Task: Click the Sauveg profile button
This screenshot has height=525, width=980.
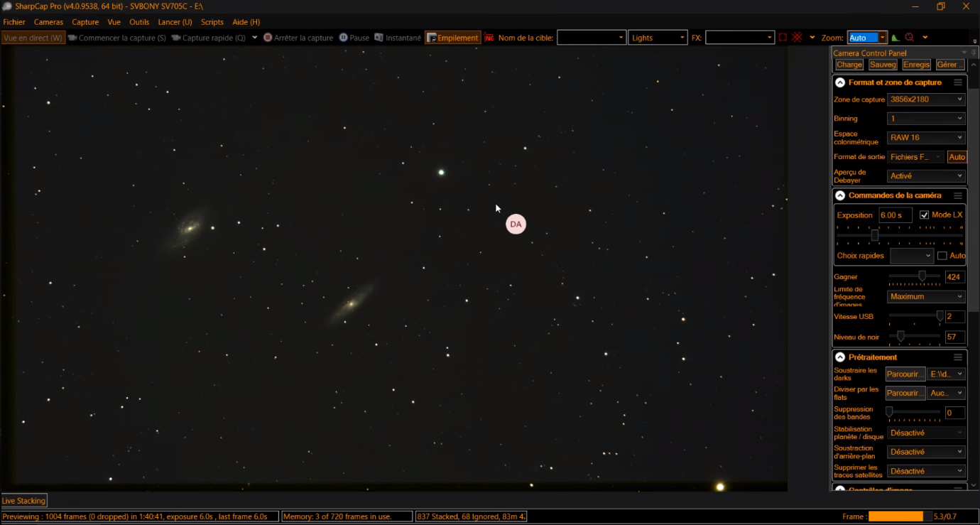Action: pos(883,65)
